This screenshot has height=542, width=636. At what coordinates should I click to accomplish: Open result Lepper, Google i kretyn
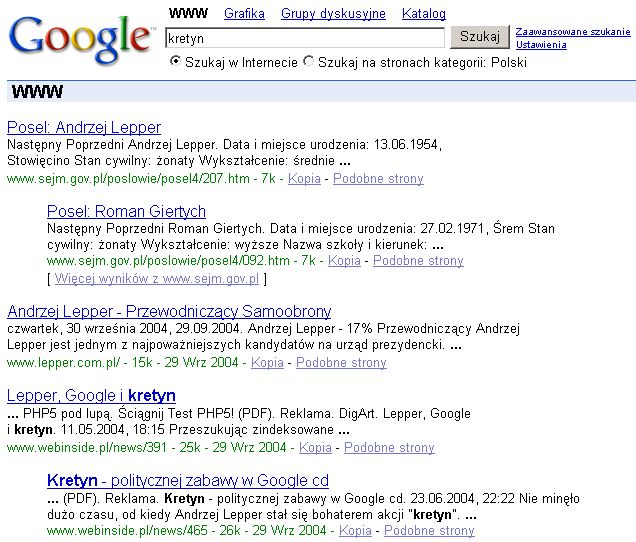point(91,396)
